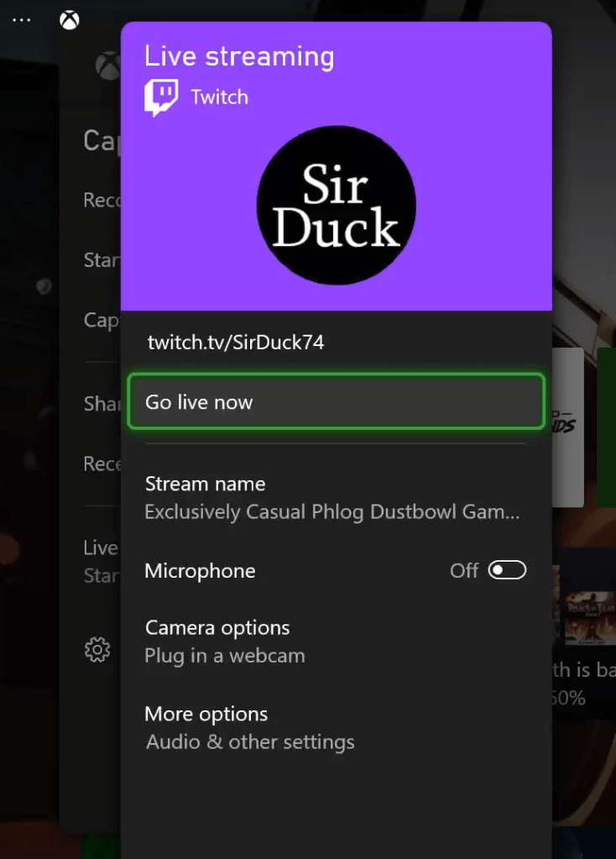The width and height of the screenshot is (616, 859).
Task: Open Camera options
Action: pos(337,642)
